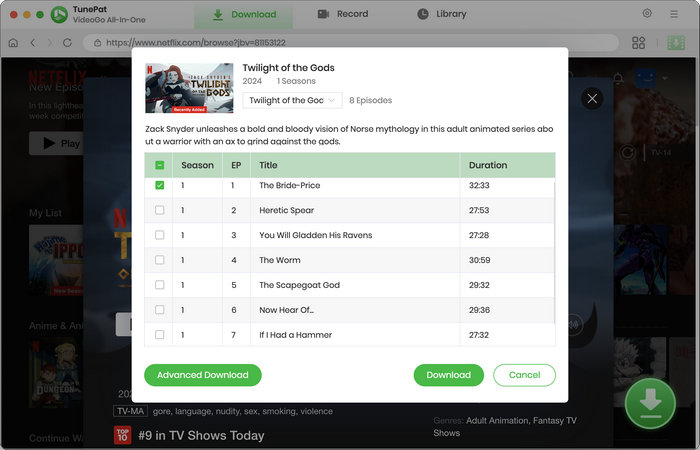Click the '8 Episodes' label
This screenshot has width=700, height=450.
click(371, 100)
